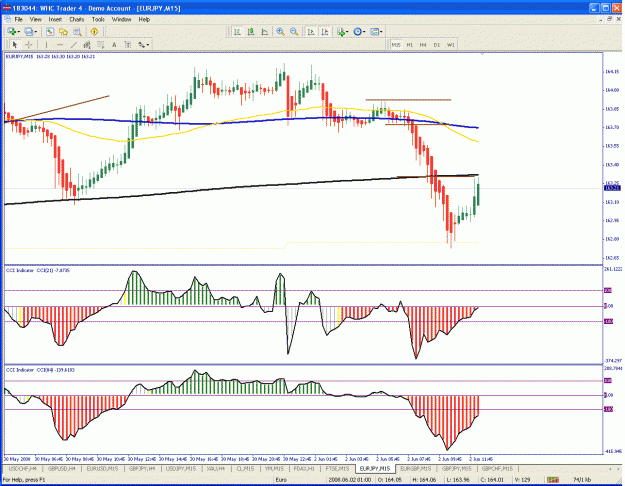The image size is (625, 486).
Task: Select the Text Label tool
Action: point(128,45)
